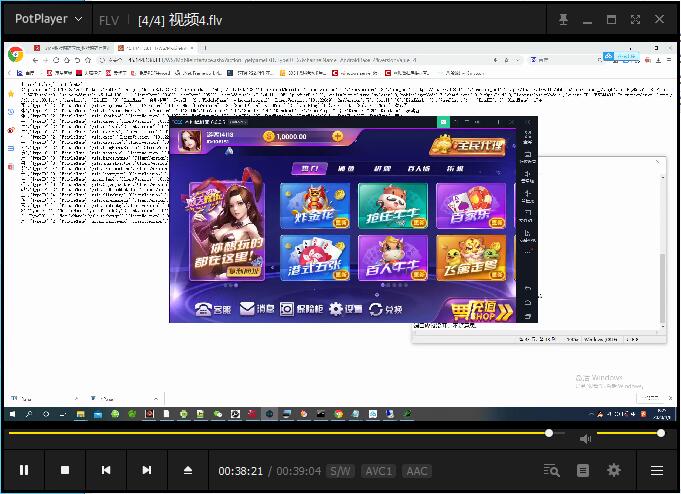
Task: Click the AAC audio codec label
Action: pos(416,471)
